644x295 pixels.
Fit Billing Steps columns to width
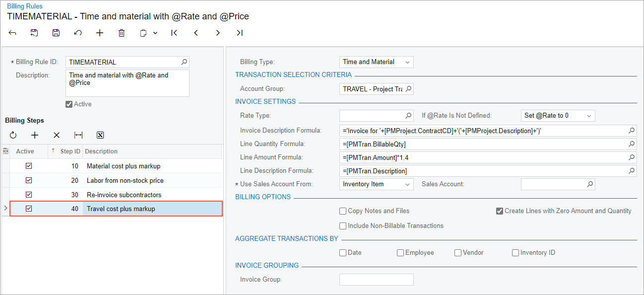point(78,135)
